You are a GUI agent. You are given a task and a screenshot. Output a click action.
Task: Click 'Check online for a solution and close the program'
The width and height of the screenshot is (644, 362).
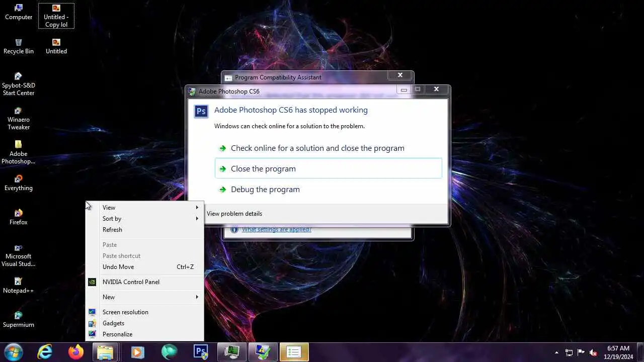[x=328, y=148]
